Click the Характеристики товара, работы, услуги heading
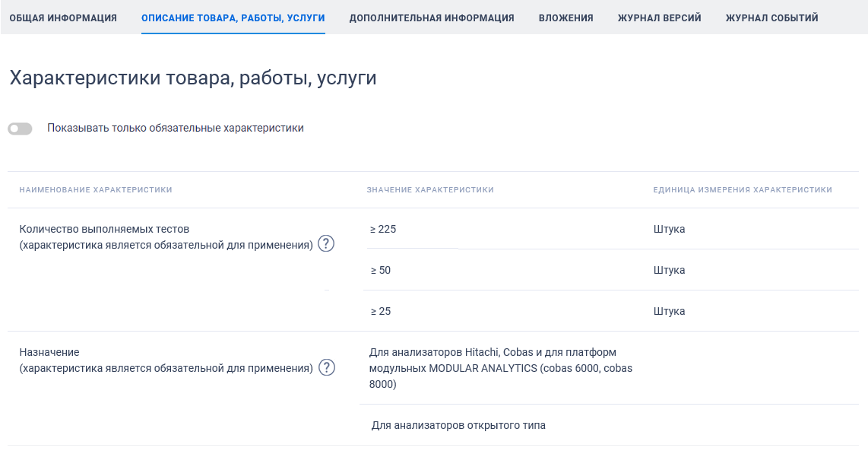The image size is (868, 454). coord(193,78)
